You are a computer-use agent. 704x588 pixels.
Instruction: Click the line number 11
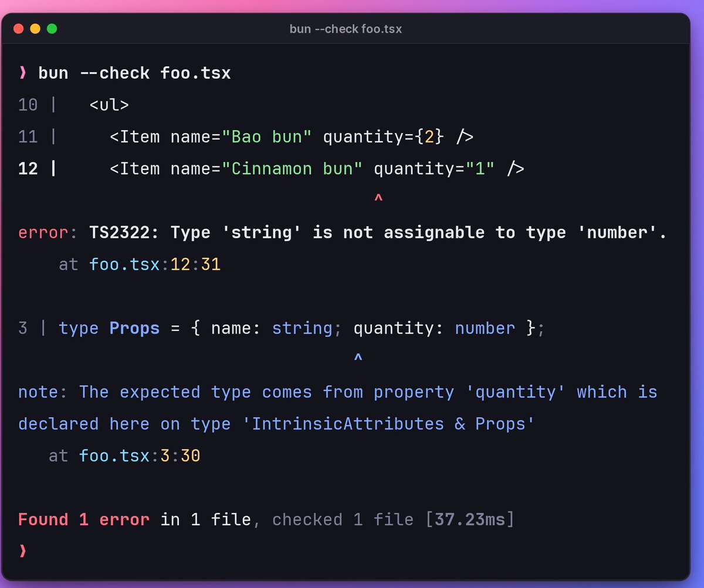tap(28, 137)
